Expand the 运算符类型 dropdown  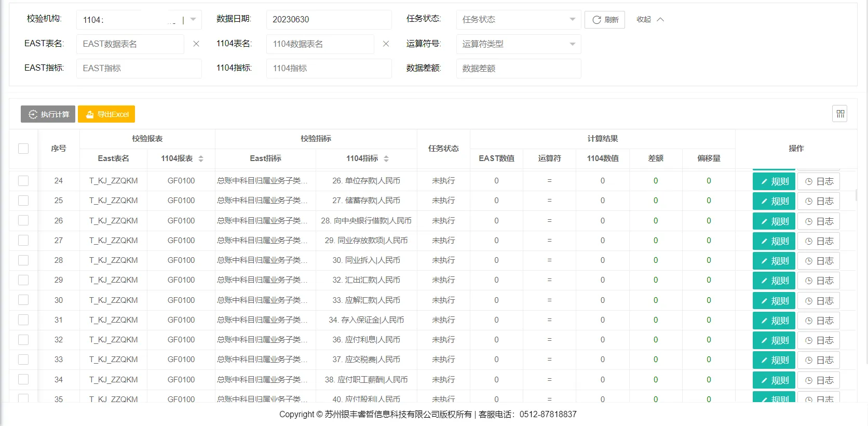click(x=518, y=44)
